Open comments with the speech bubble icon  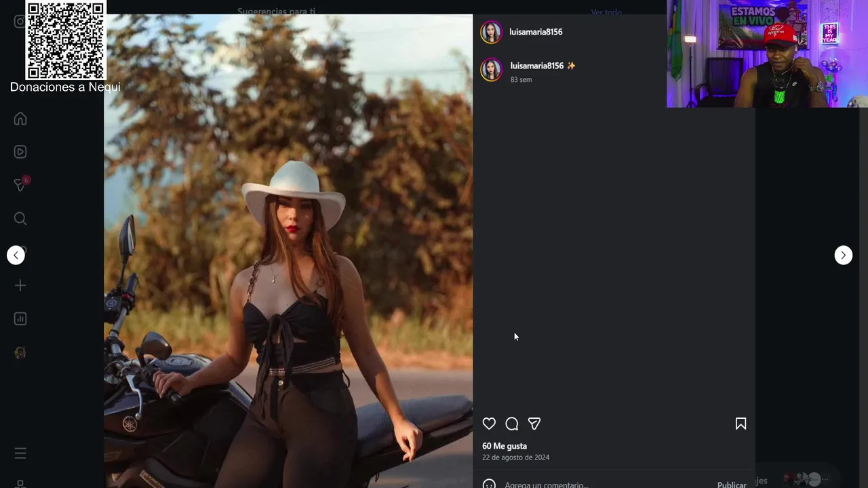tap(512, 424)
